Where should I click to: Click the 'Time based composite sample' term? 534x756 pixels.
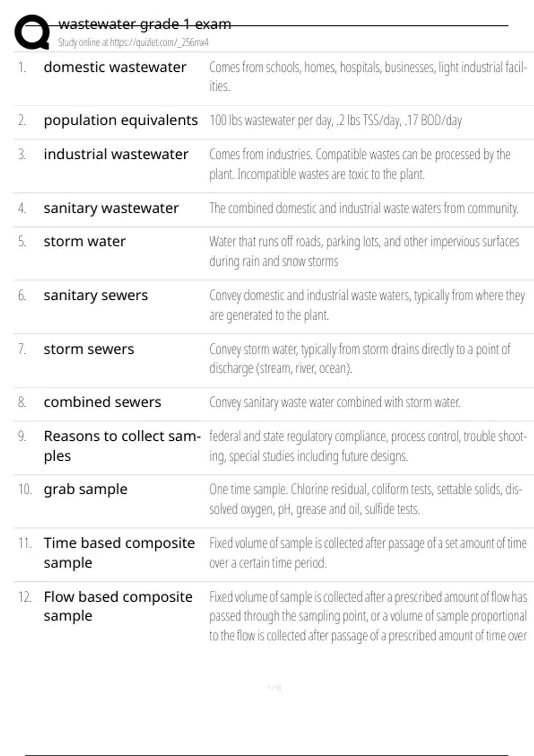(x=119, y=552)
